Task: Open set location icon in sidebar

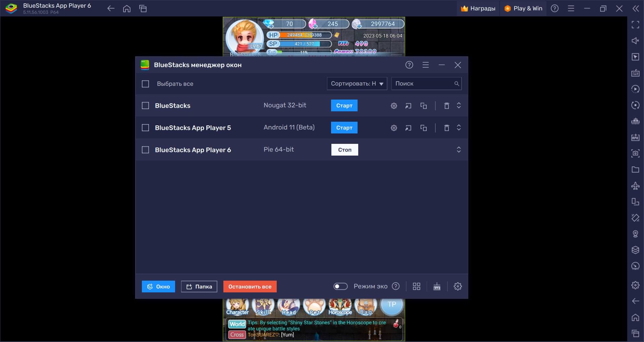Action: point(635,234)
